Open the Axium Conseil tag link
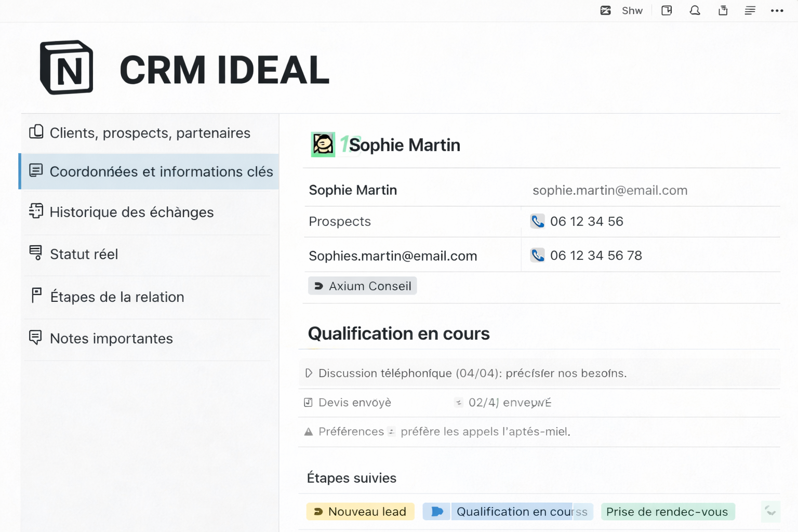 (362, 286)
